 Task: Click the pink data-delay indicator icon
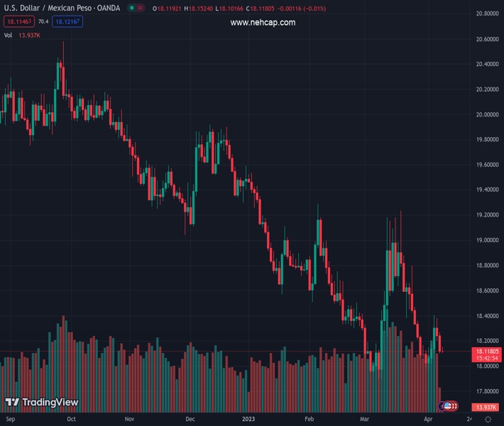pos(140,8)
